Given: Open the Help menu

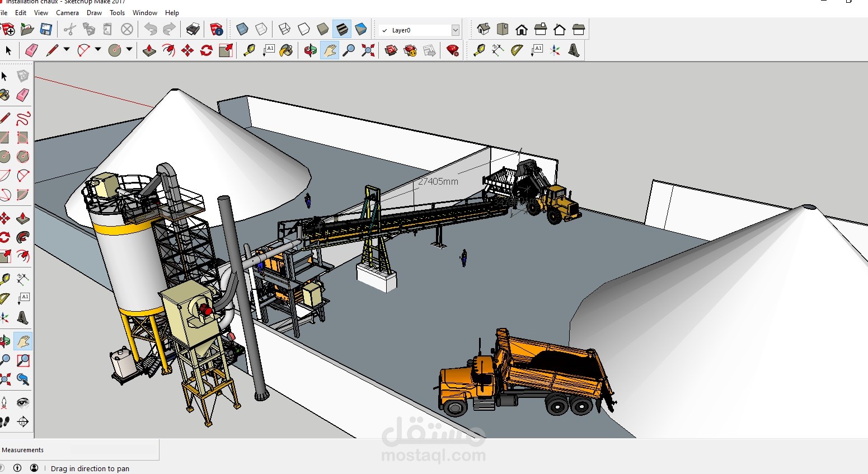Looking at the screenshot, I should pos(172,13).
